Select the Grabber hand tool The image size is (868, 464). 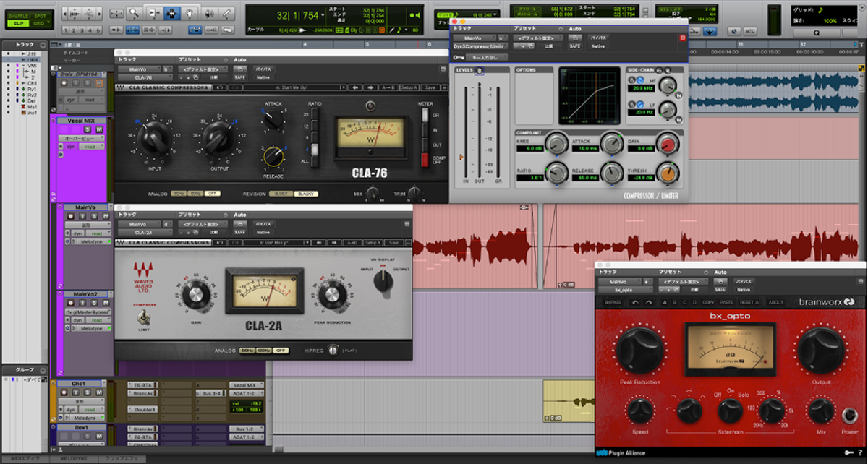pos(190,12)
